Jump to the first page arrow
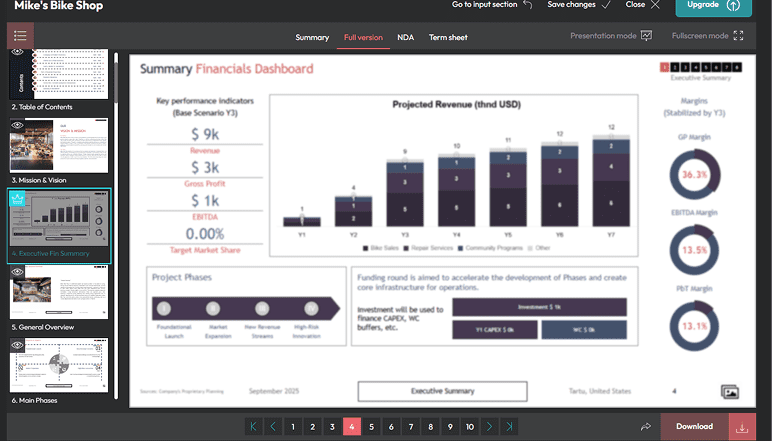The width and height of the screenshot is (772, 441). [254, 427]
